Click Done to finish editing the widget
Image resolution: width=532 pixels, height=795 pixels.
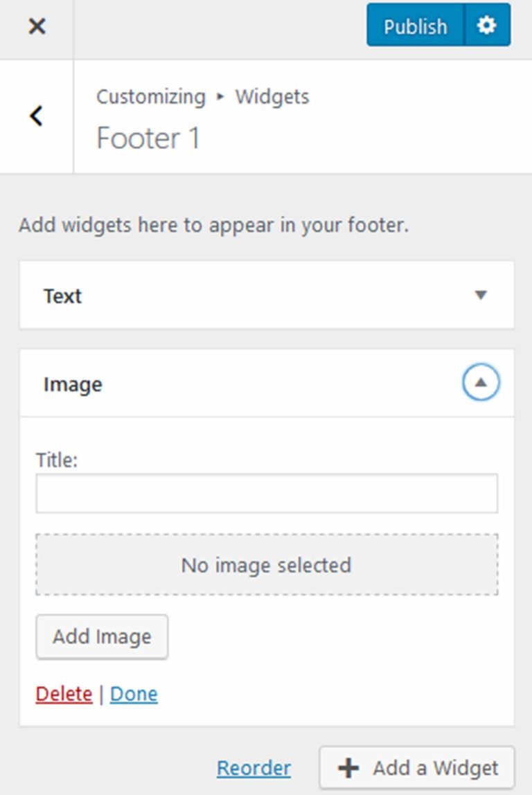134,693
